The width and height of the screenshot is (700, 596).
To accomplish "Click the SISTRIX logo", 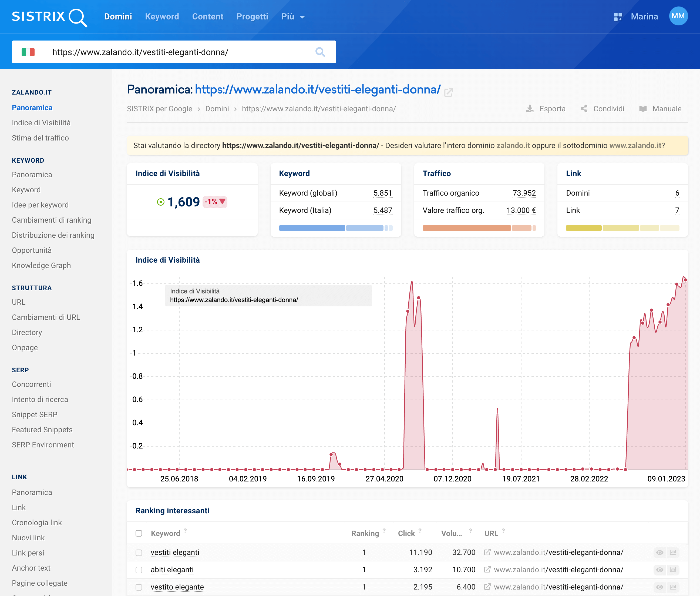I will 49,17.
